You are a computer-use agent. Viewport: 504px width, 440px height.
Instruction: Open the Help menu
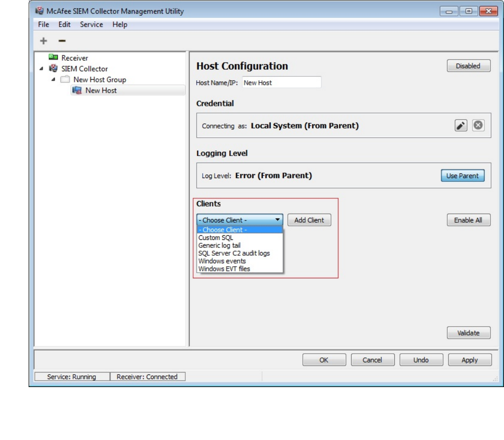pos(120,24)
